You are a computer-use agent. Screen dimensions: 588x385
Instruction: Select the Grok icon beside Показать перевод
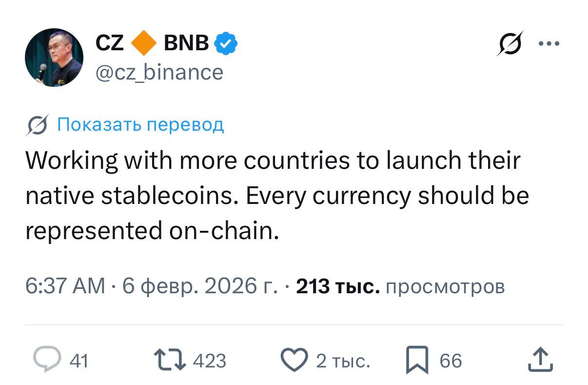(x=36, y=125)
